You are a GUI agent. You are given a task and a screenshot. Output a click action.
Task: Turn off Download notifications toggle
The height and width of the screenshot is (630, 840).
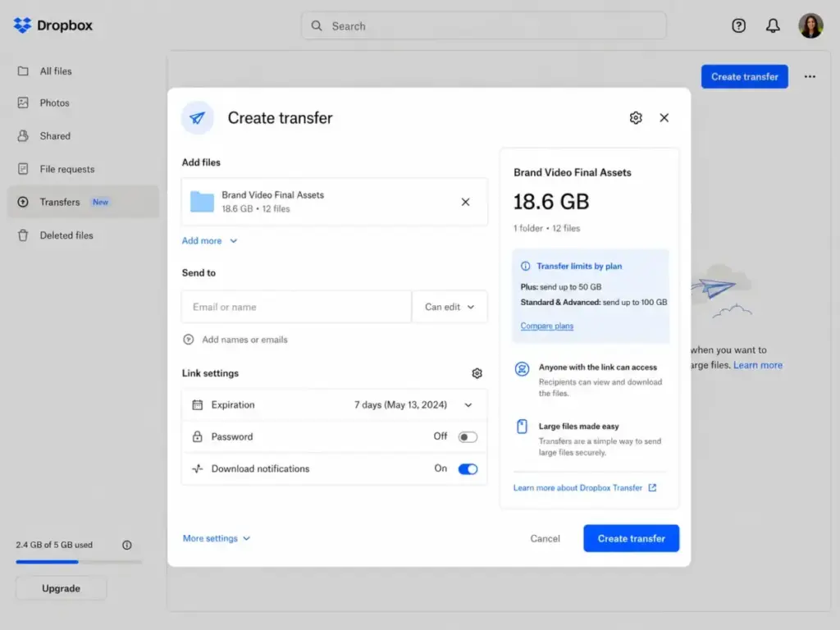467,468
